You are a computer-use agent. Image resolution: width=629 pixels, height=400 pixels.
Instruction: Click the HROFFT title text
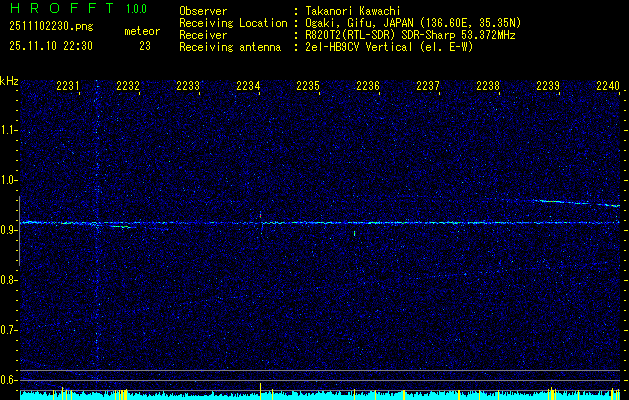pos(62,8)
